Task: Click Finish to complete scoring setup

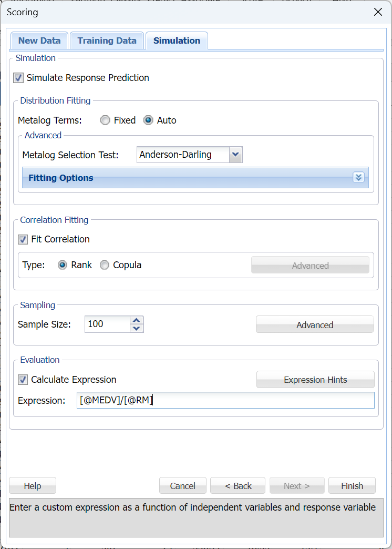Action: pos(352,486)
